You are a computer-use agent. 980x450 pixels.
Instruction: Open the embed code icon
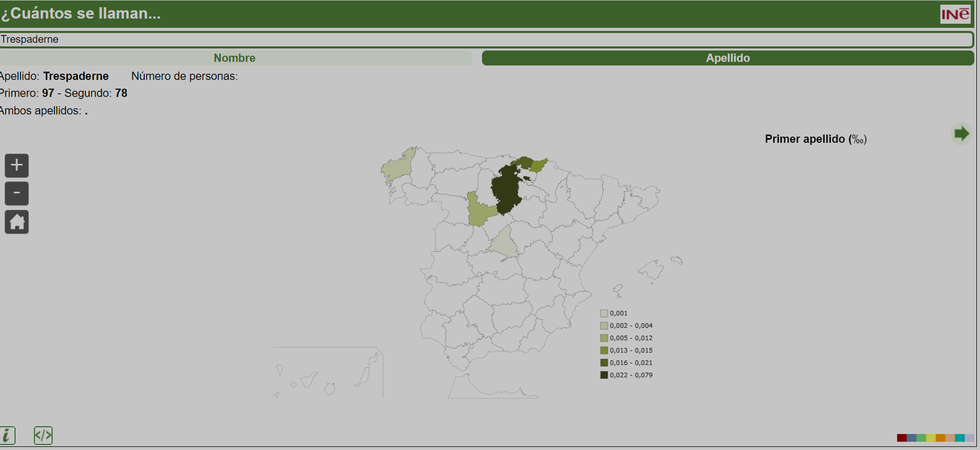pos(43,436)
